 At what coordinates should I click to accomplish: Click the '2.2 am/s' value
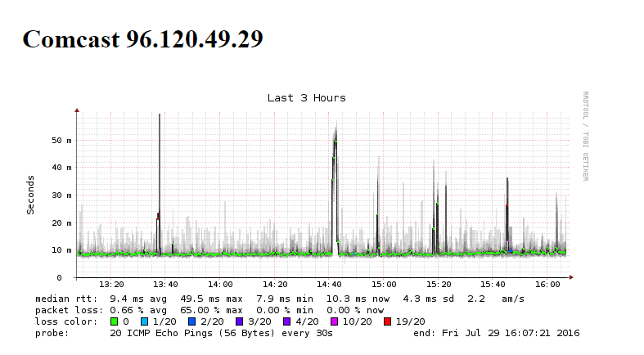496,299
